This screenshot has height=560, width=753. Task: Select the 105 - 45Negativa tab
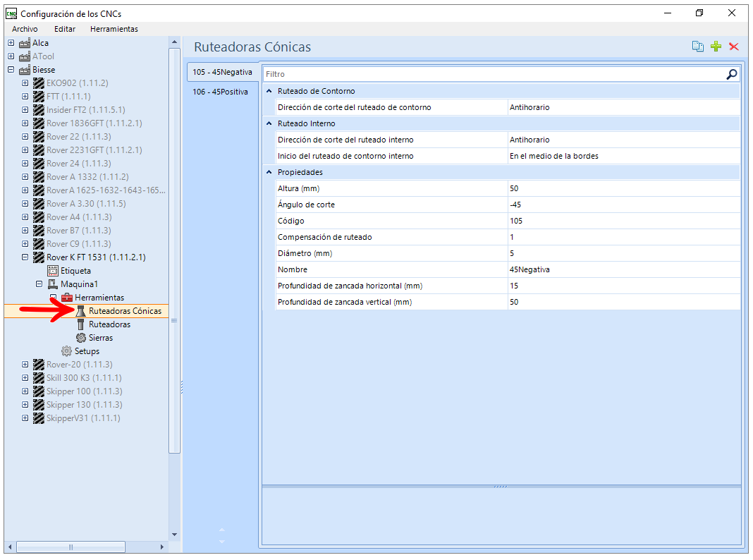click(222, 72)
